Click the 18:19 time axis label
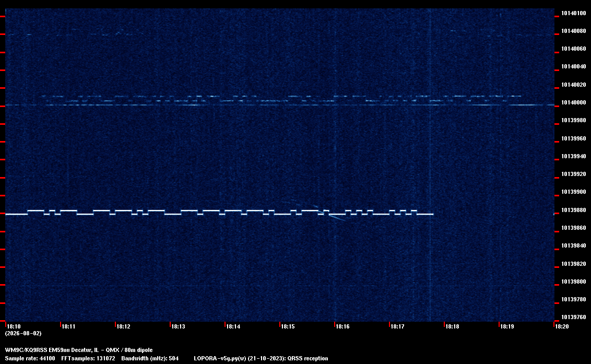The height and width of the screenshot is (364, 591). tap(507, 326)
